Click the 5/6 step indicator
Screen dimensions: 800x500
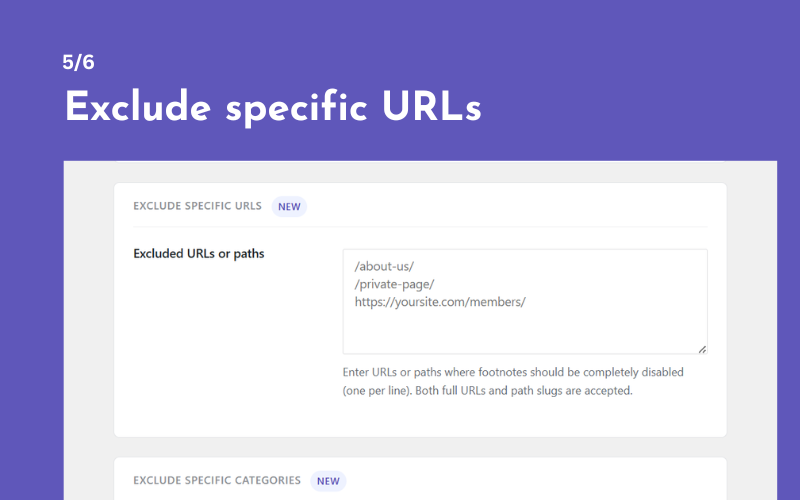point(78,62)
